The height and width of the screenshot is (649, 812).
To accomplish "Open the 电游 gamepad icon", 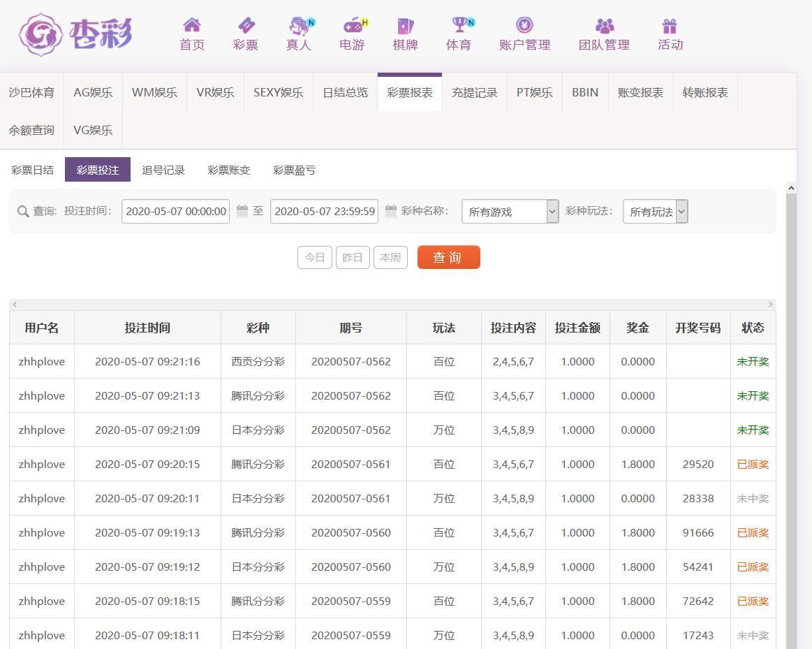I will (x=353, y=26).
